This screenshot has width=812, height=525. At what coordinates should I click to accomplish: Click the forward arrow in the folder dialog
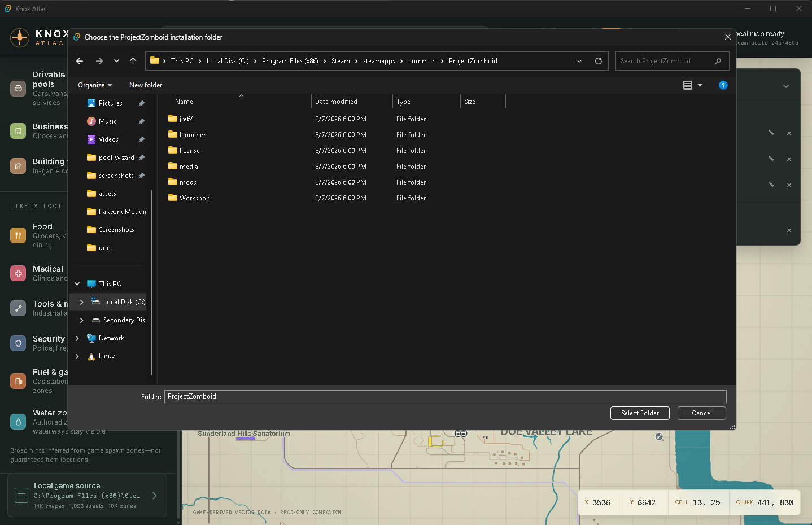click(99, 61)
